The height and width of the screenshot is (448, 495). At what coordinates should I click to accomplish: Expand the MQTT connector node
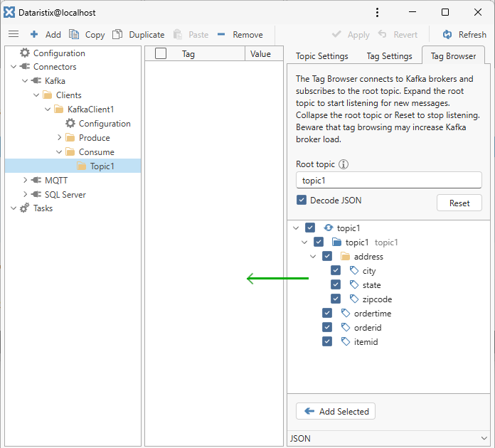click(x=25, y=181)
